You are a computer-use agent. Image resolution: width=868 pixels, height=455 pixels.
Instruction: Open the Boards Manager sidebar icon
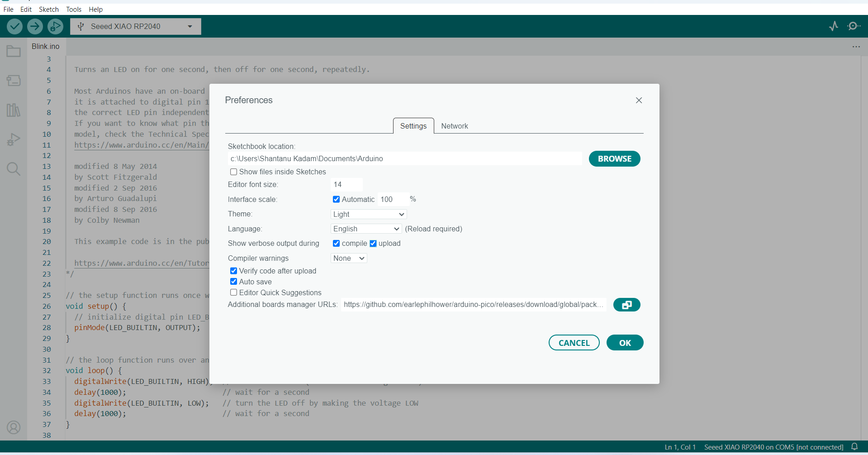coord(14,81)
